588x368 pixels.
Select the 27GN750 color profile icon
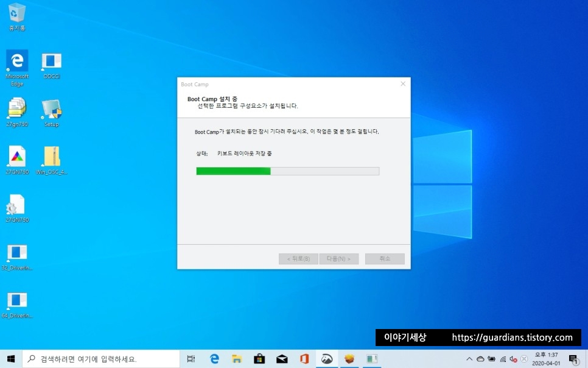coord(17,160)
